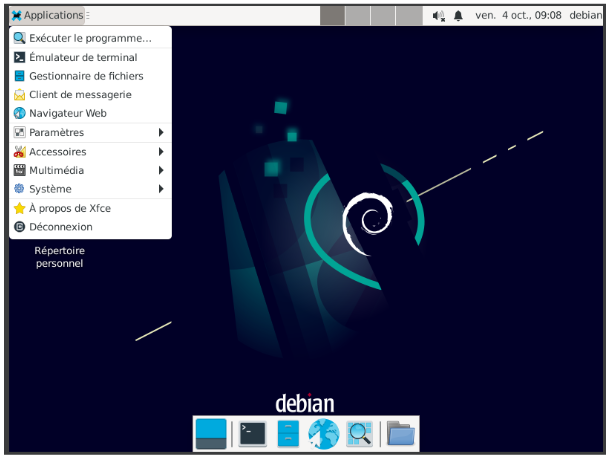Click Déconnexion to log out
Image resolution: width=607 pixels, height=455 pixels.
pos(61,227)
